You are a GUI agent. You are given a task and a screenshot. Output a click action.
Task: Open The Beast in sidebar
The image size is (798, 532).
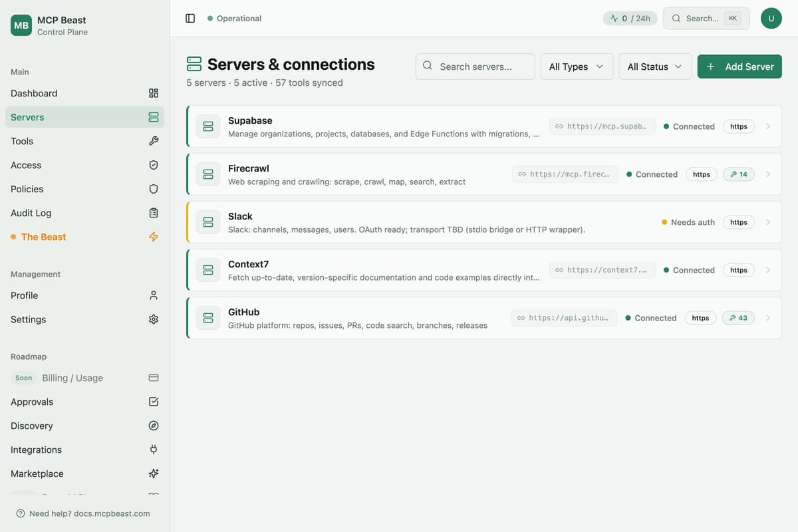pyautogui.click(x=84, y=237)
